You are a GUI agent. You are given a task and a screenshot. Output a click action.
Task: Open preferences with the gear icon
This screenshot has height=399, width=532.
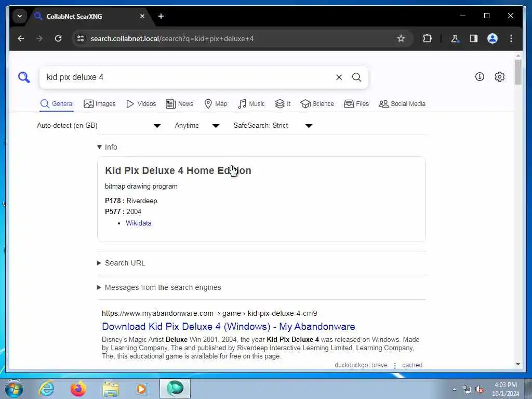[499, 77]
